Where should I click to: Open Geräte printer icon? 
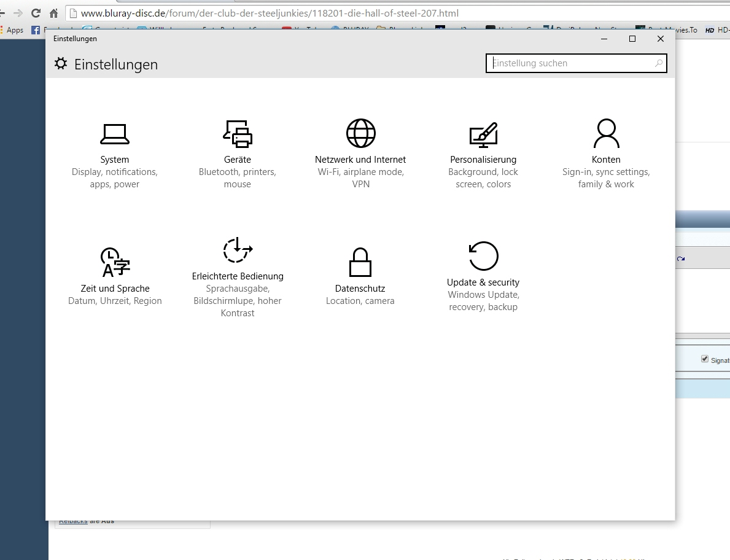click(x=238, y=134)
